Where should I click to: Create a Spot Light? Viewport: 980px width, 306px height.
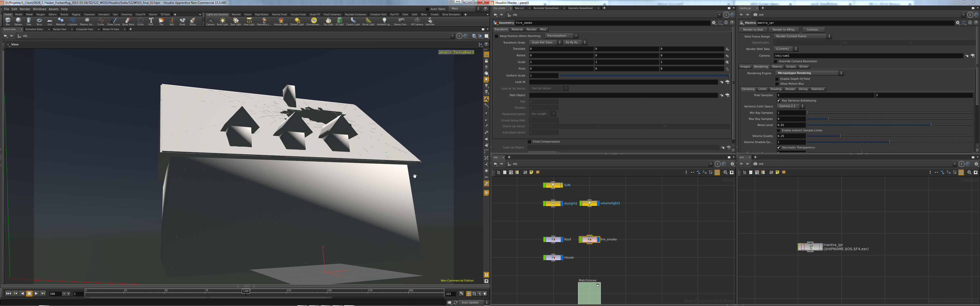(x=236, y=21)
